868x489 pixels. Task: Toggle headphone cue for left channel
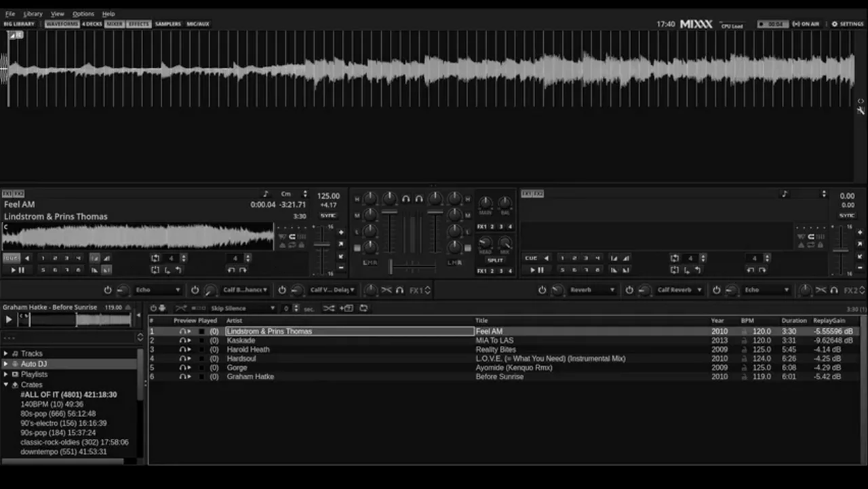pos(406,199)
